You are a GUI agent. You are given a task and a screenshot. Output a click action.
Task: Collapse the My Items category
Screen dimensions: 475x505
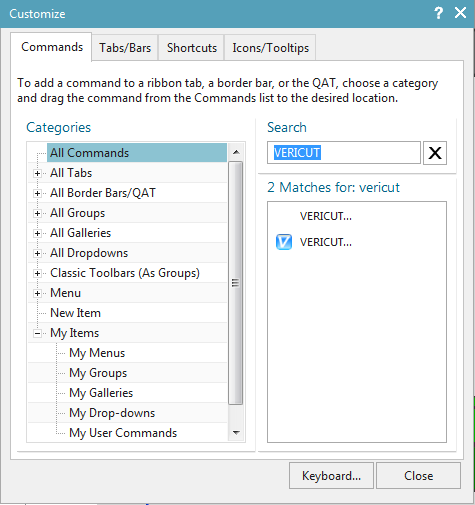[x=37, y=333]
